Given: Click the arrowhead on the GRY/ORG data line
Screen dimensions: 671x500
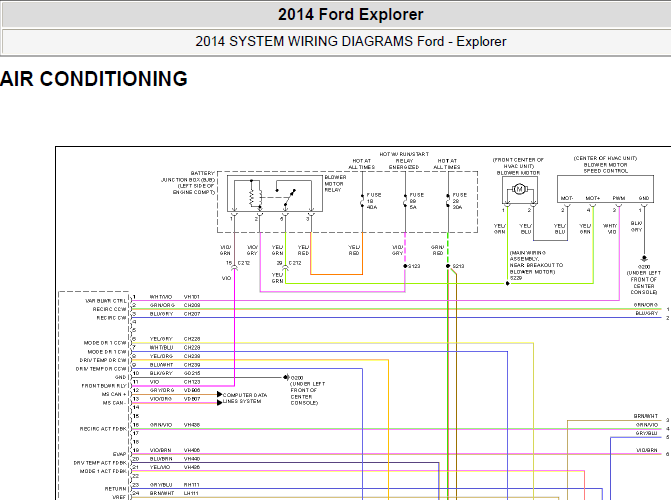Looking at the screenshot, I should [x=220, y=394].
